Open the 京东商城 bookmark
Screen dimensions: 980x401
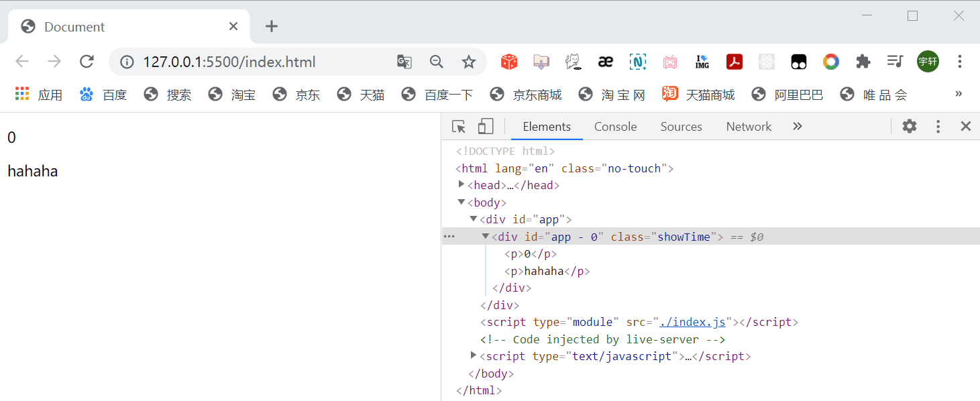point(526,95)
